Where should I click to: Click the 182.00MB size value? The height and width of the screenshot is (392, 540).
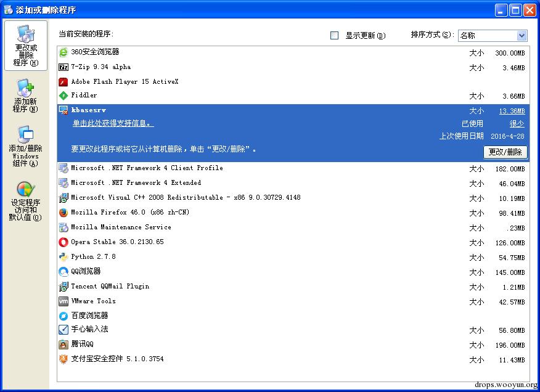click(x=510, y=169)
